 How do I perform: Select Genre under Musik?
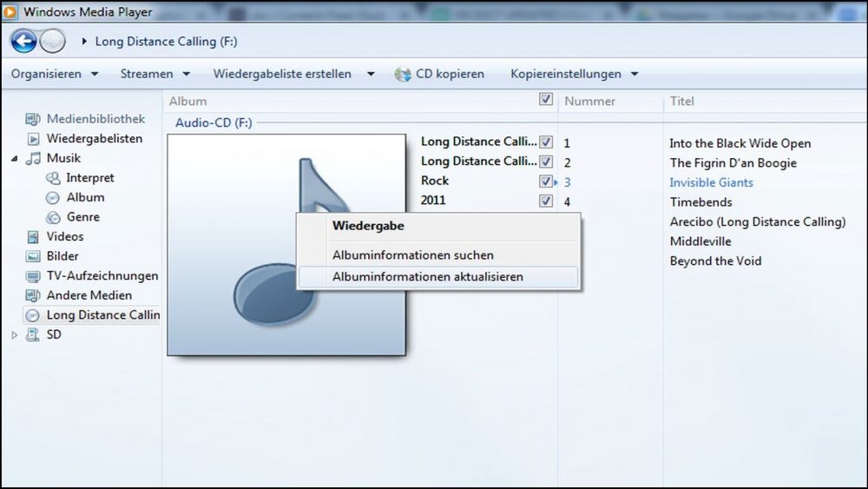(x=83, y=217)
